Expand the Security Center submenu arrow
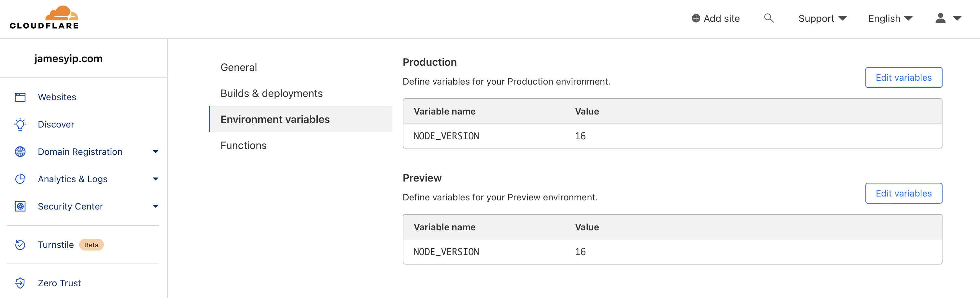980x298 pixels. 155,206
